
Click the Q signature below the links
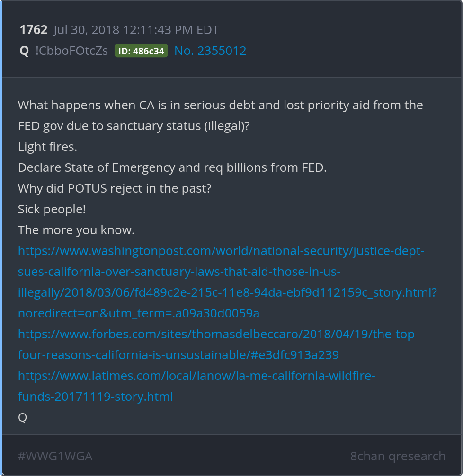tap(22, 417)
